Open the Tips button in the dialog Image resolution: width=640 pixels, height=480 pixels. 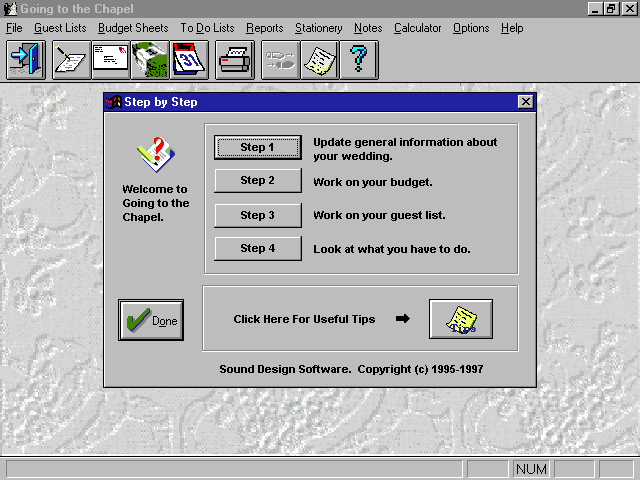coord(461,320)
